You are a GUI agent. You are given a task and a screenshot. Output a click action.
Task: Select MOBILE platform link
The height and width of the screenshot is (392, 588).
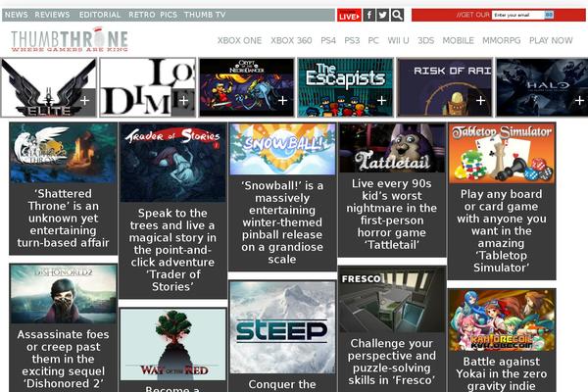459,40
